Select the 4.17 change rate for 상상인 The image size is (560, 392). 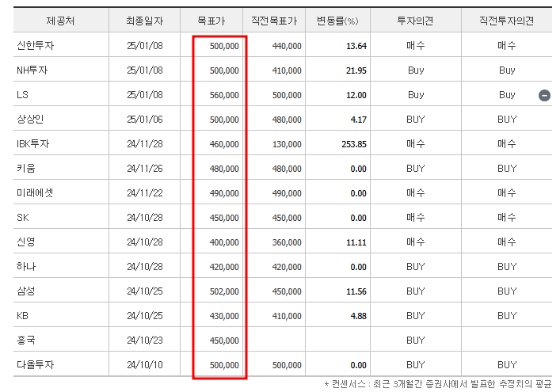click(358, 120)
